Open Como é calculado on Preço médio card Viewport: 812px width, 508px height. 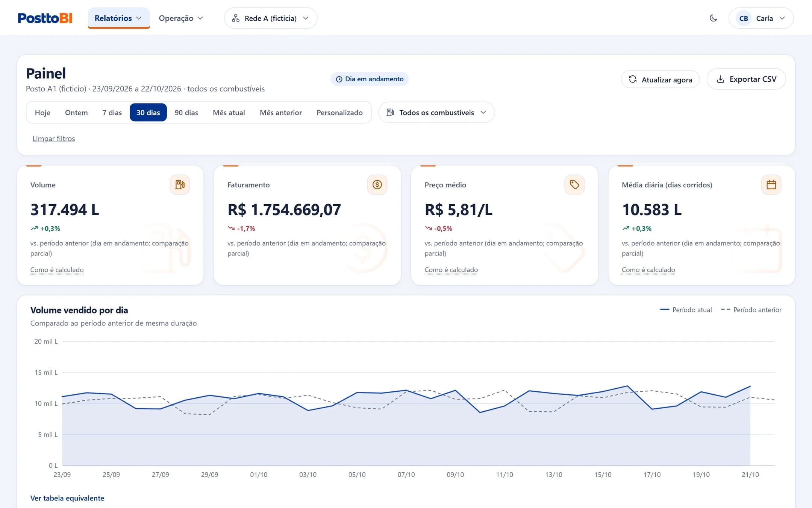tap(451, 270)
